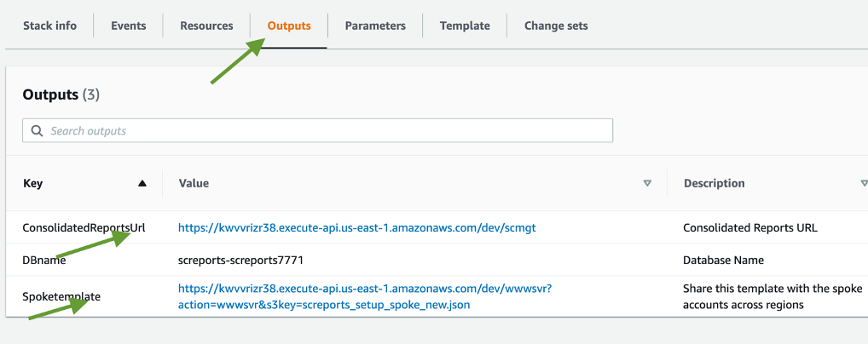Screen dimensions: 868x344
Task: Open the Parameters tab
Action: tap(375, 26)
